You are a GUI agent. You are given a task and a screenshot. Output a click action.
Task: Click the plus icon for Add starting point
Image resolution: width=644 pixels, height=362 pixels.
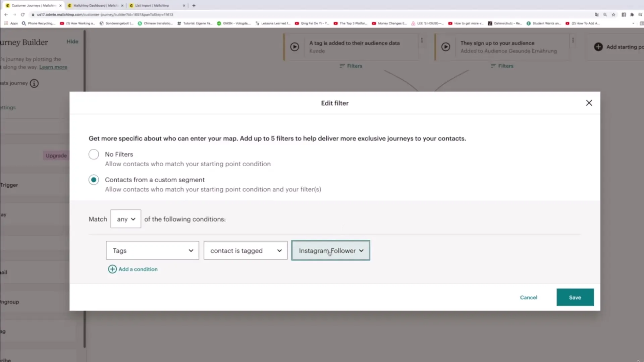pos(598,47)
